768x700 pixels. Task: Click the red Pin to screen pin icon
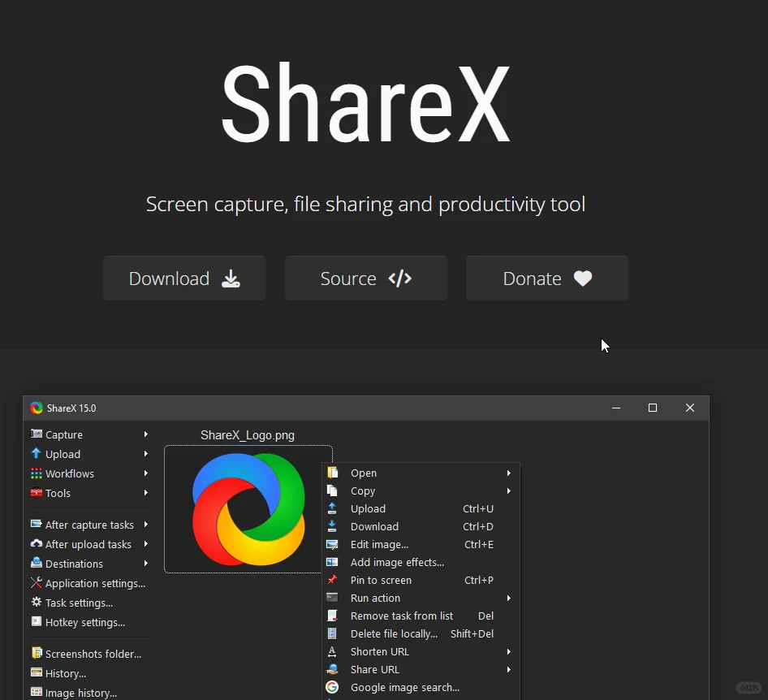tap(332, 580)
